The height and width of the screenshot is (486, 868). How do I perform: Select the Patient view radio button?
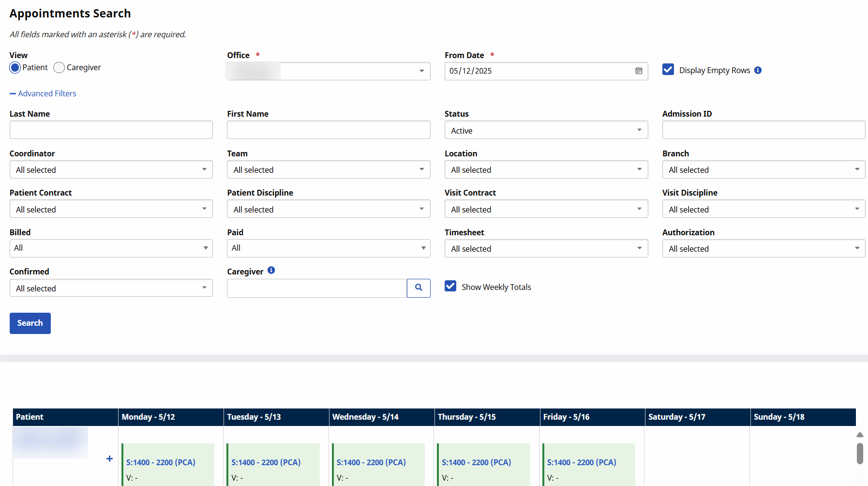coord(15,68)
